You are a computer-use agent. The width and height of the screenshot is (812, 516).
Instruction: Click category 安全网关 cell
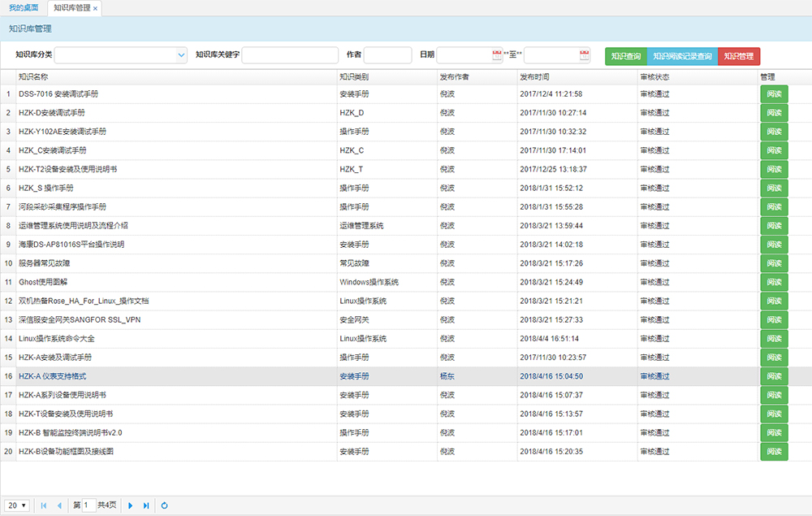click(355, 320)
